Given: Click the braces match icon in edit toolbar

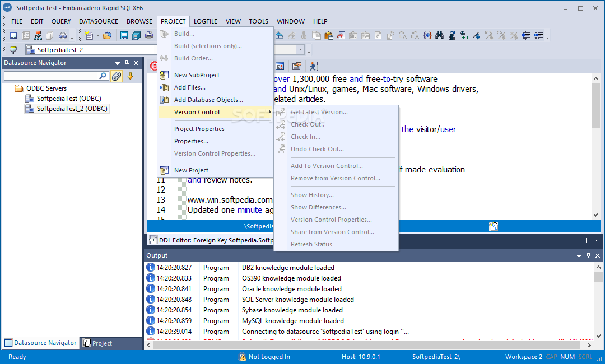Looking at the screenshot, I should (427, 36).
